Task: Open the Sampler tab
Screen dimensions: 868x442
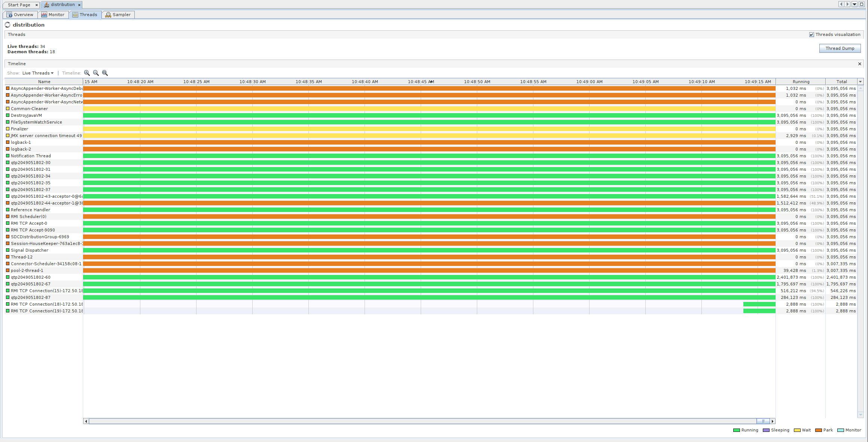Action: click(118, 15)
